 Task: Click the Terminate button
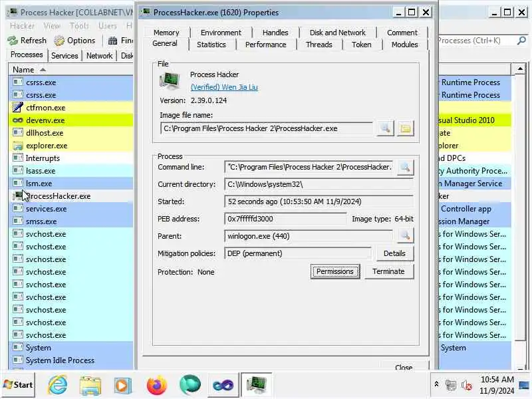click(x=388, y=271)
